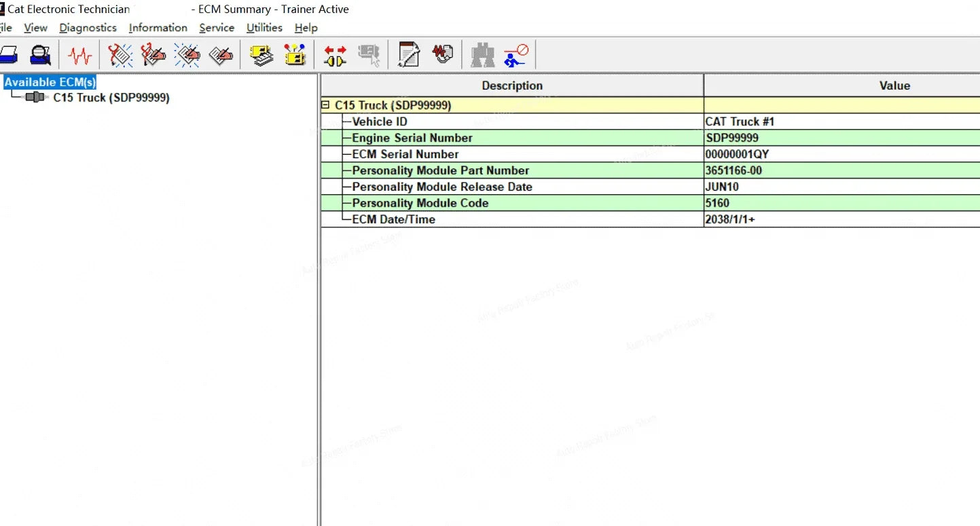Open the Diagnostics menu
This screenshot has width=980, height=526.
coord(88,28)
